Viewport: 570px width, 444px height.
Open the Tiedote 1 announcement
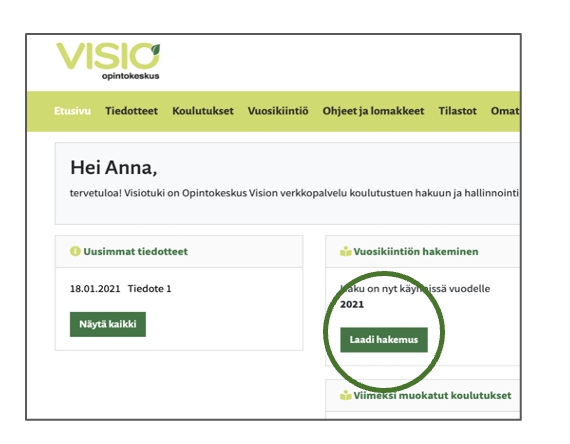point(149,289)
